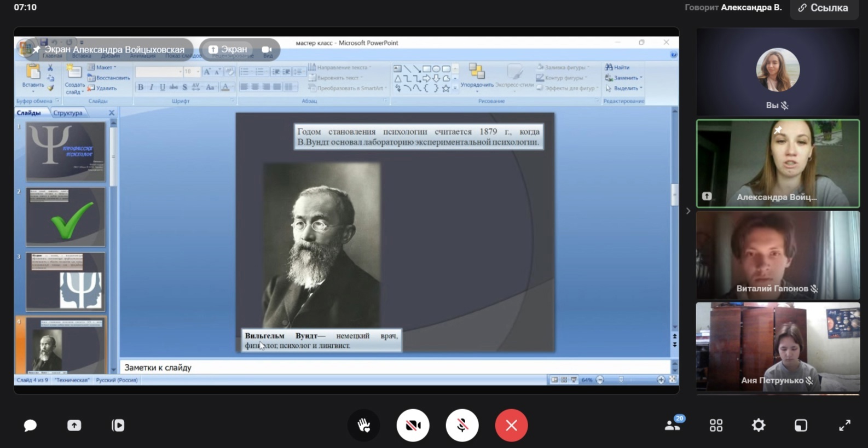The height and width of the screenshot is (448, 868).
Task: Click the Экран screen pill button
Action: pos(228,49)
